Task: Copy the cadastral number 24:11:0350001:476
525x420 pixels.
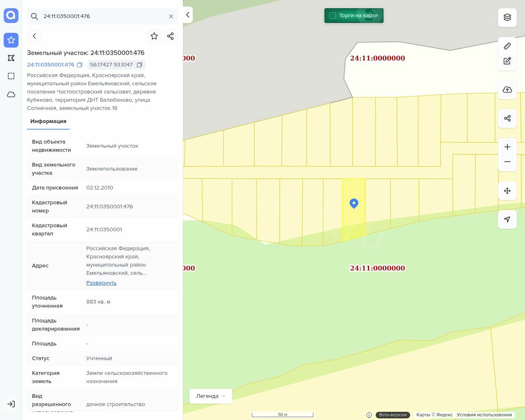Action: point(80,65)
